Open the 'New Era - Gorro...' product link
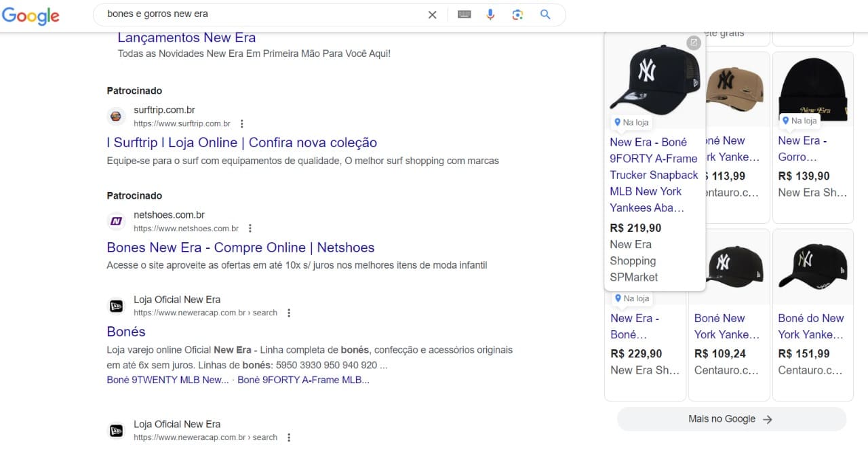The height and width of the screenshot is (451, 868). click(x=802, y=149)
